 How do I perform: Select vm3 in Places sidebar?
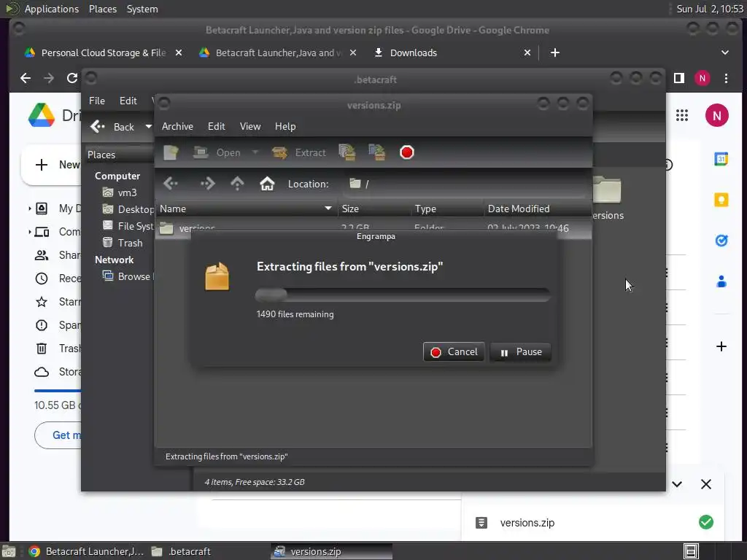coord(120,192)
